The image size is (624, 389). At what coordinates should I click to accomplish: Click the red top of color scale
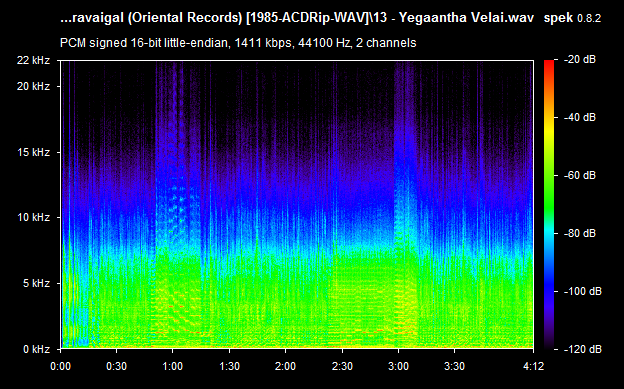pyautogui.click(x=549, y=63)
